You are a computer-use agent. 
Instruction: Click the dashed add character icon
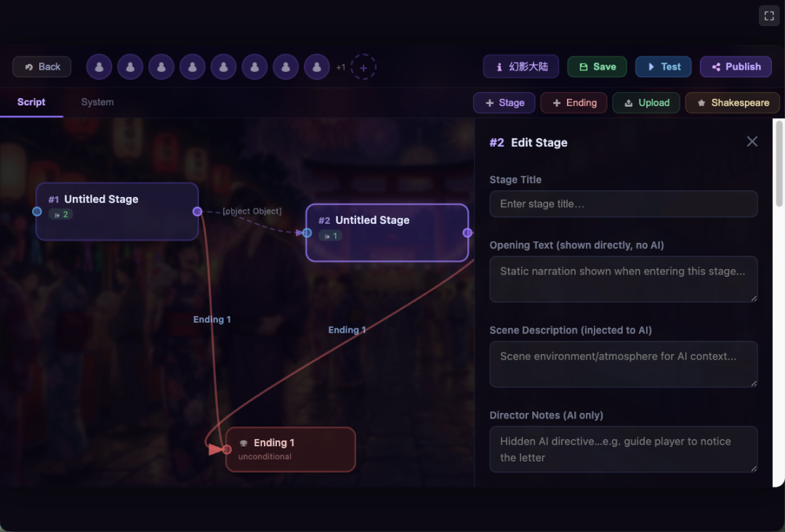[363, 67]
